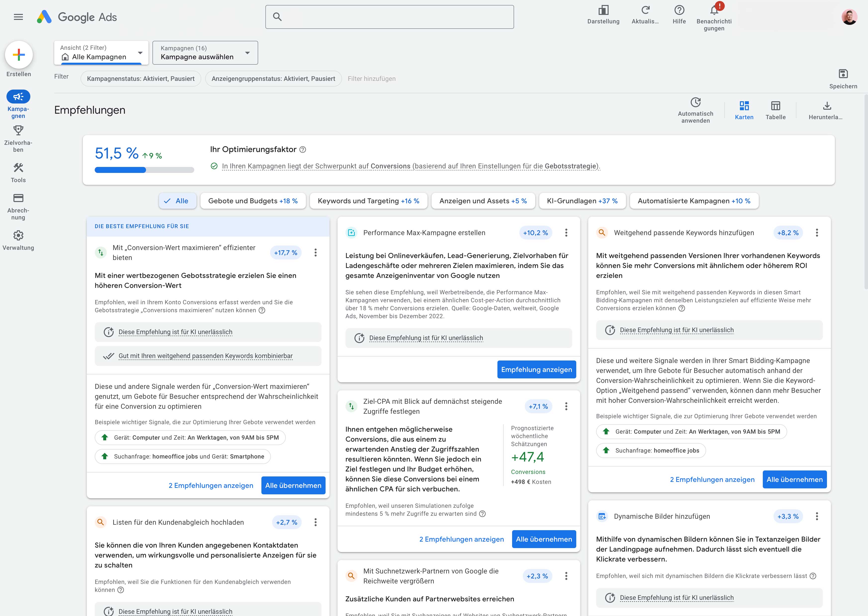
Task: Click the top search input field
Action: tap(389, 17)
